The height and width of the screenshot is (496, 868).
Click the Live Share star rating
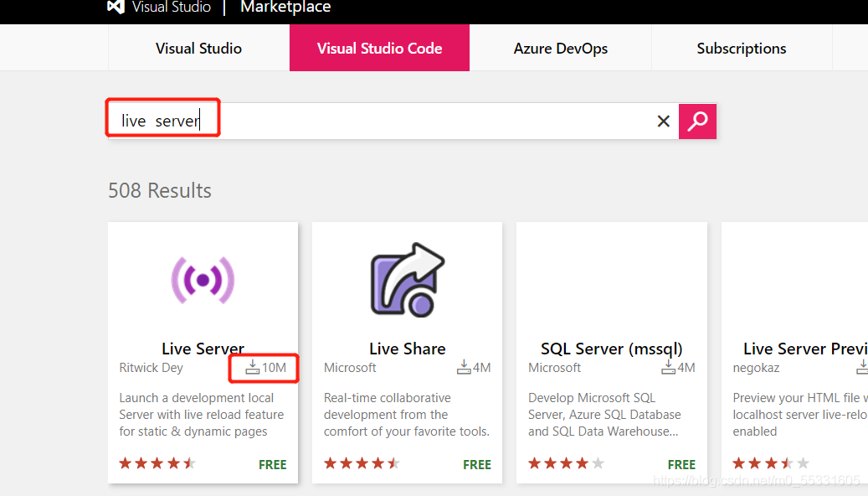pyautogui.click(x=362, y=463)
